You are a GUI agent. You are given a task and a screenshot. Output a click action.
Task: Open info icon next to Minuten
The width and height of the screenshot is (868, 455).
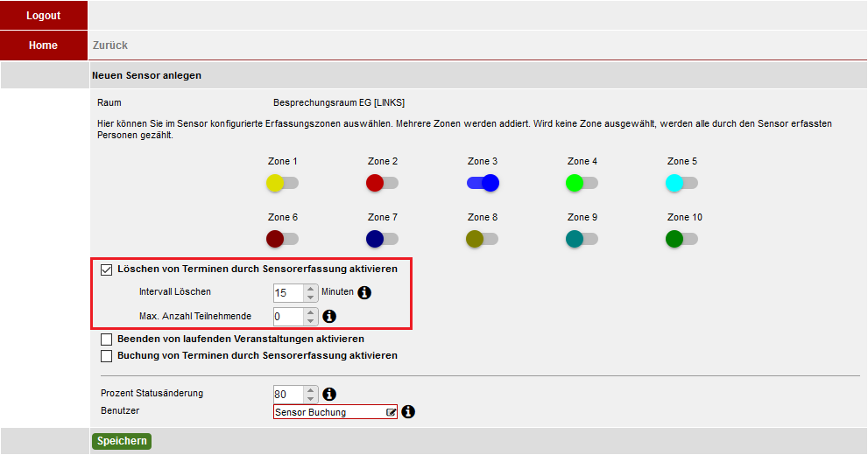[364, 292]
